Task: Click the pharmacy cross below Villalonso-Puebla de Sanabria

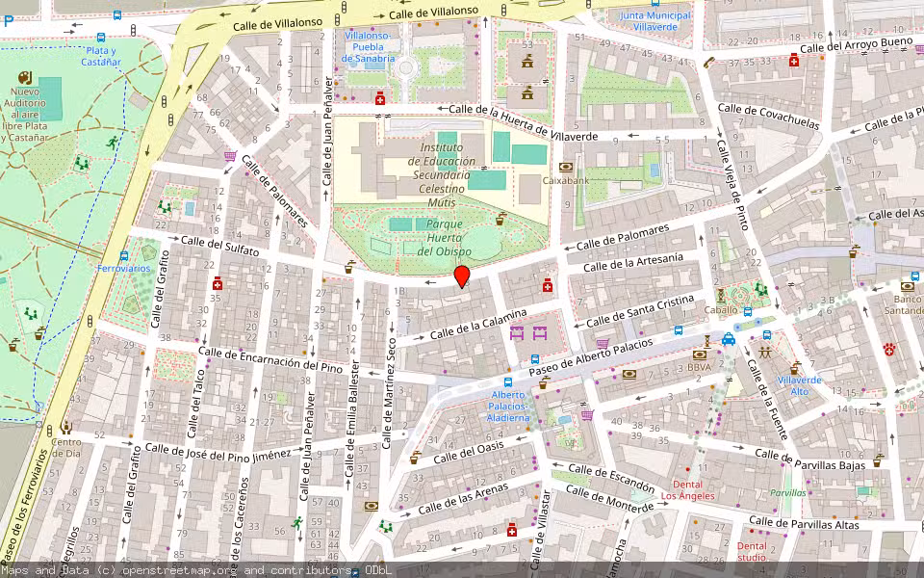Action: tap(380, 99)
